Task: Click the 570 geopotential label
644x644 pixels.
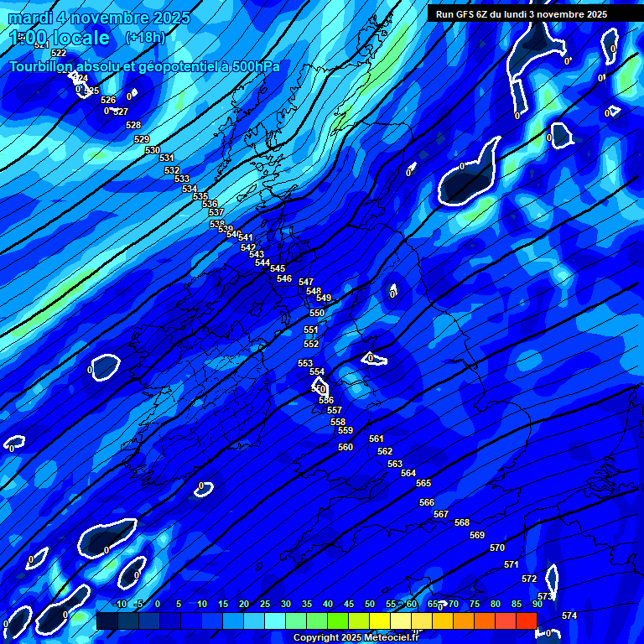Action: pyautogui.click(x=497, y=548)
